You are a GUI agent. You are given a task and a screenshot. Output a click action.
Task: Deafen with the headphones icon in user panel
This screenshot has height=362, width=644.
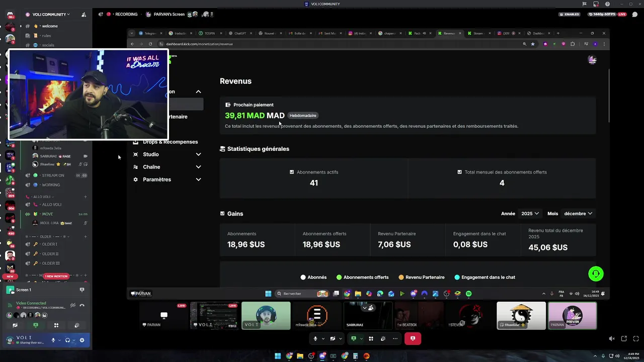[67, 340]
